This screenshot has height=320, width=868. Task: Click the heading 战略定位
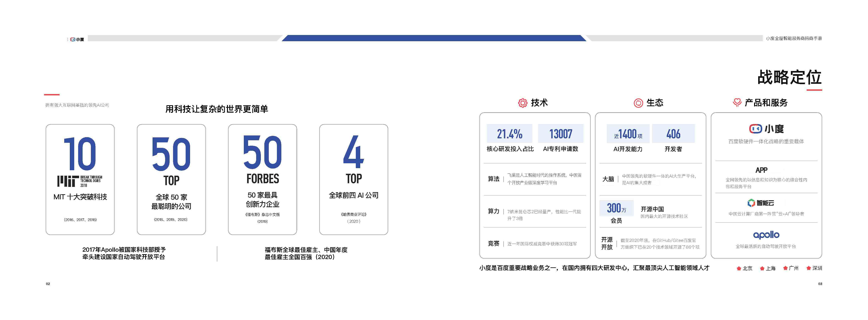[x=789, y=77]
